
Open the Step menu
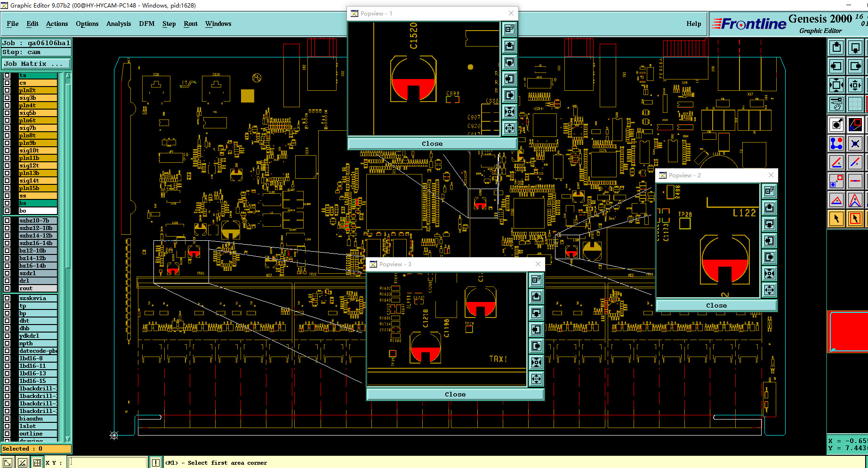point(169,24)
